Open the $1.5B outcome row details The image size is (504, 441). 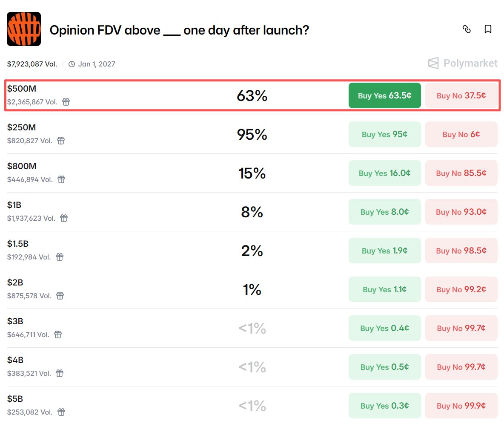tap(170, 251)
